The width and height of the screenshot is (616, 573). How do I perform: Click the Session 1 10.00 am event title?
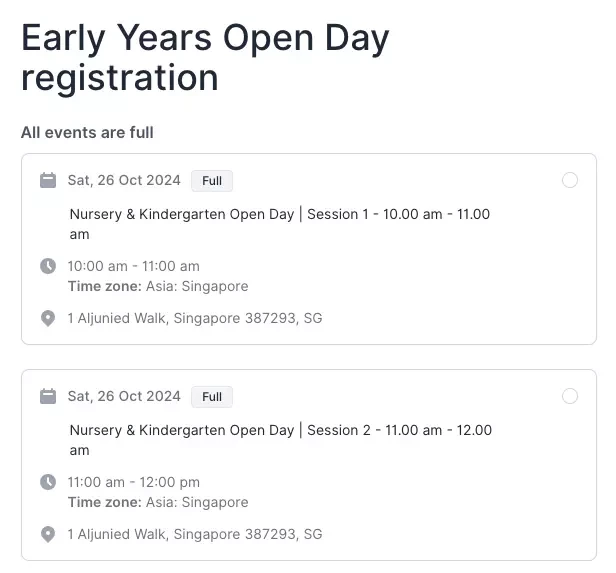click(280, 224)
